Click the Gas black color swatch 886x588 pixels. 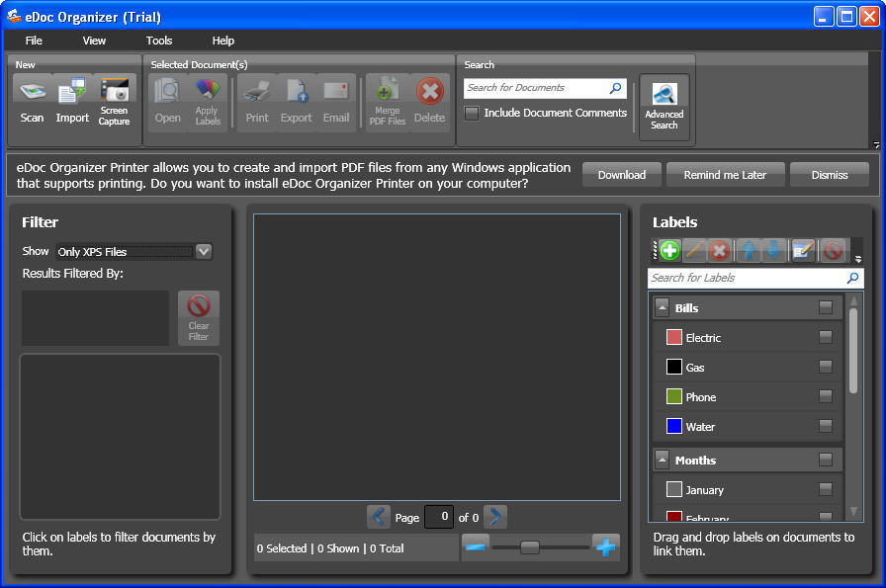tap(674, 367)
